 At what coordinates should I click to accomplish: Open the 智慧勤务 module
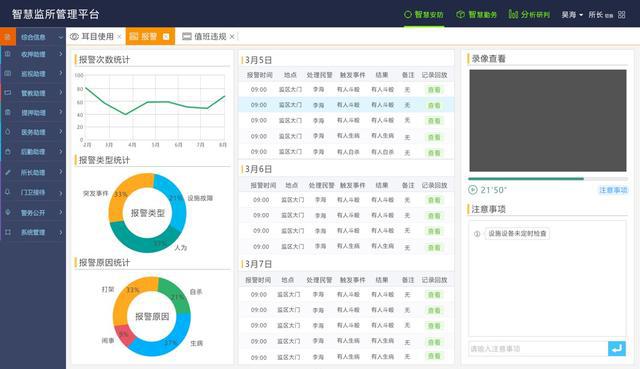click(476, 15)
